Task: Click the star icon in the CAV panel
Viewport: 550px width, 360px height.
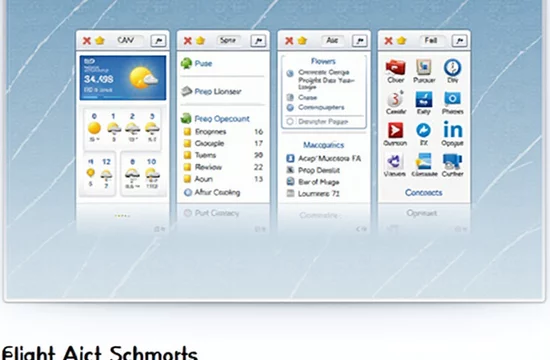Action: (100, 41)
